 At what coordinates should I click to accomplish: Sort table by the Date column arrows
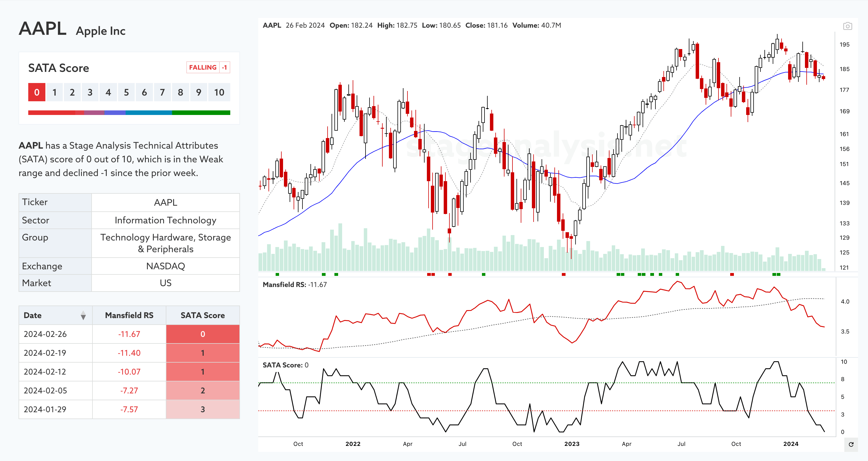tap(83, 316)
